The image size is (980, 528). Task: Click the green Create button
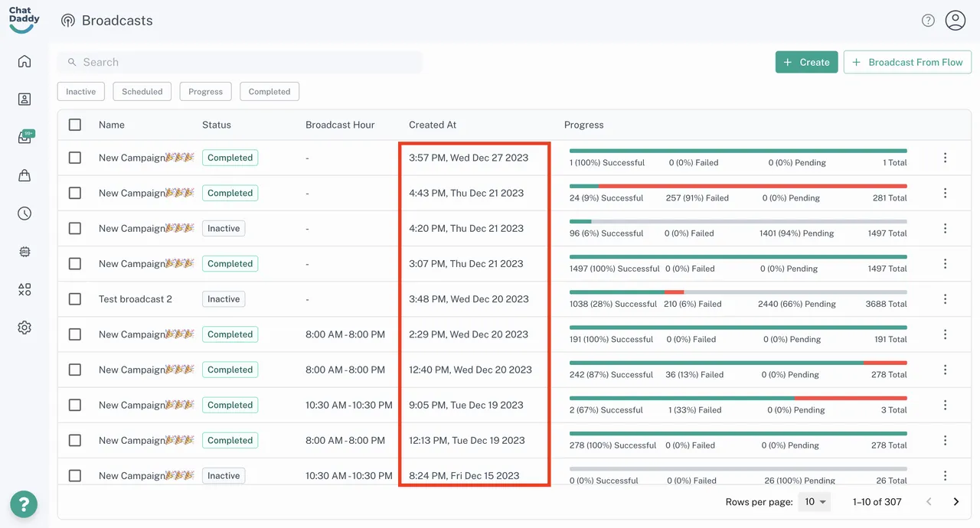pyautogui.click(x=806, y=62)
